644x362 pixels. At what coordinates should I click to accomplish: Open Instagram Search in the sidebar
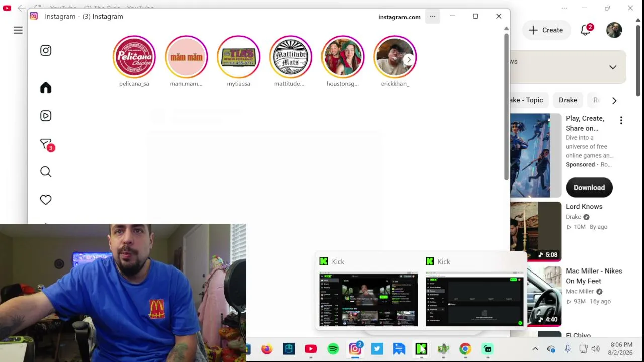click(46, 172)
